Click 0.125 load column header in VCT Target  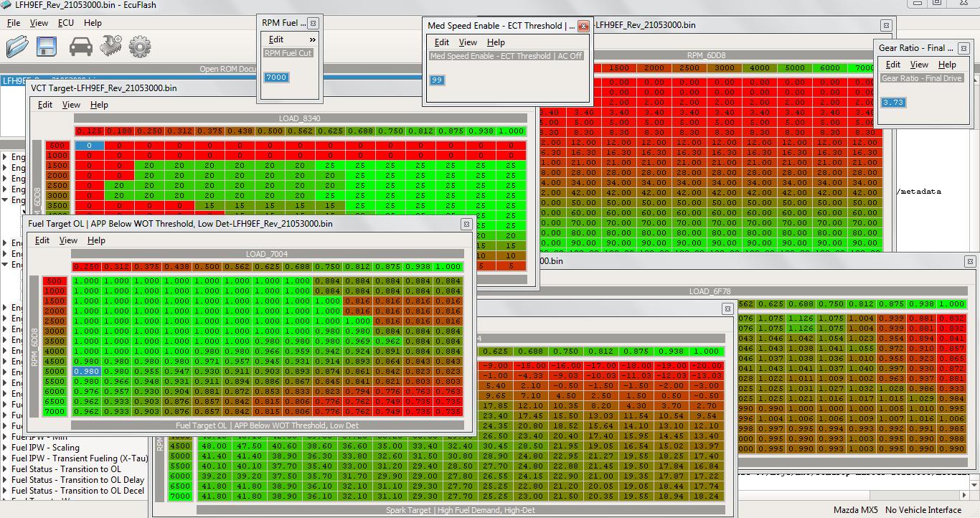coord(89,131)
